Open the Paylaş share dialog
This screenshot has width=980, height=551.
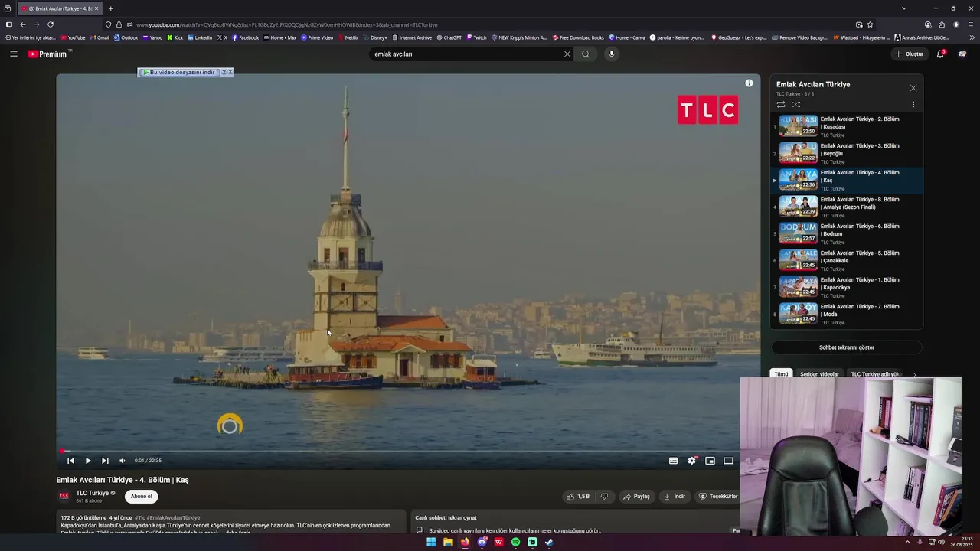[x=636, y=497]
